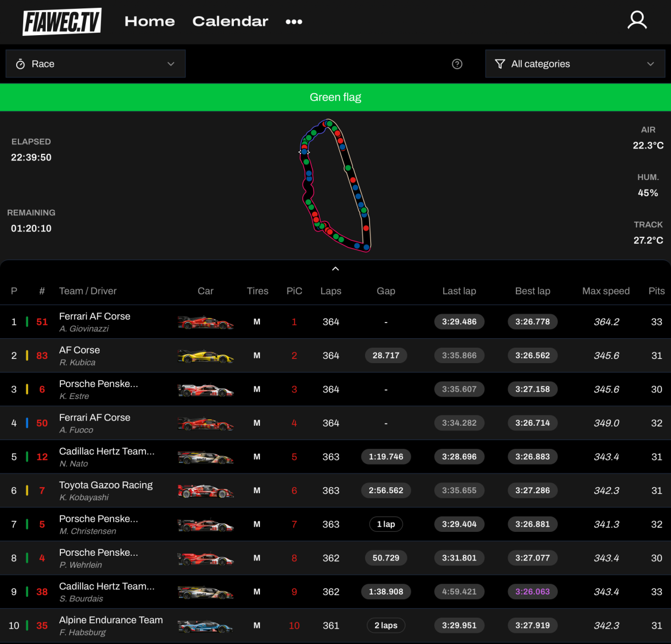671x644 pixels.
Task: Select the #7 Toyota Gazoo Racing car image
Action: 205,491
